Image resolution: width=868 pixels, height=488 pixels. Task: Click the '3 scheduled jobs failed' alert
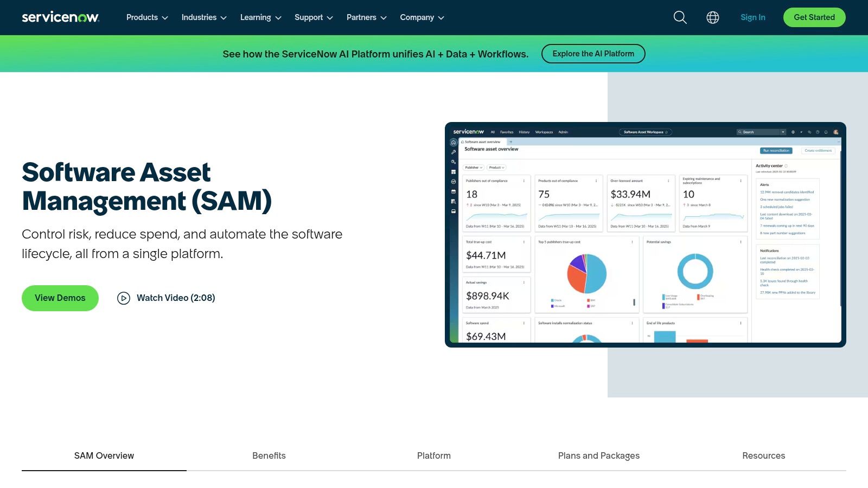pyautogui.click(x=776, y=207)
